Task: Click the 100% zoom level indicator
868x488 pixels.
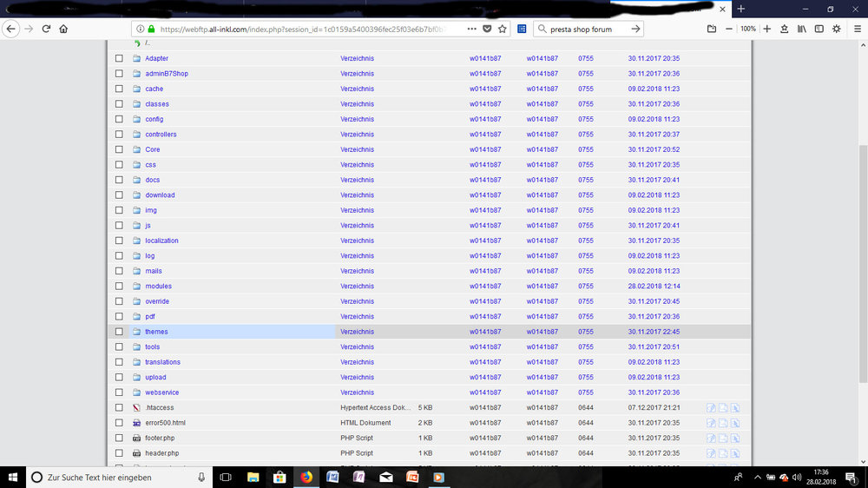Action: coord(748,29)
